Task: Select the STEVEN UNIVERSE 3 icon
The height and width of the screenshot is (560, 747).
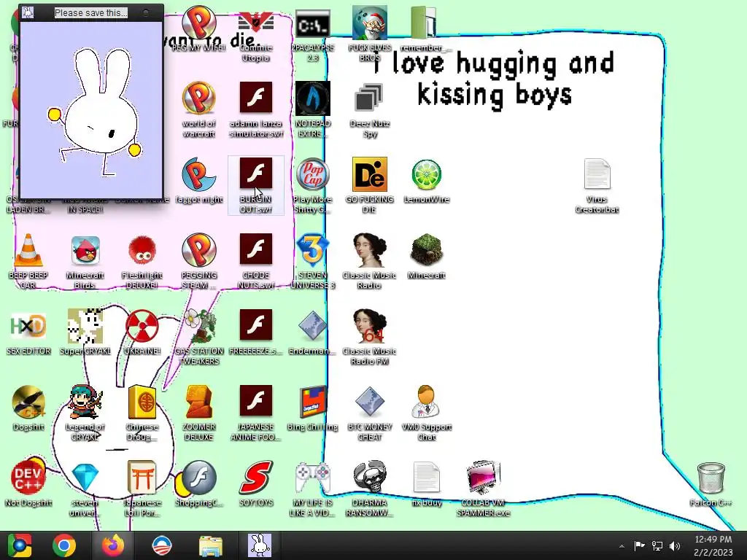Action: [x=312, y=261]
